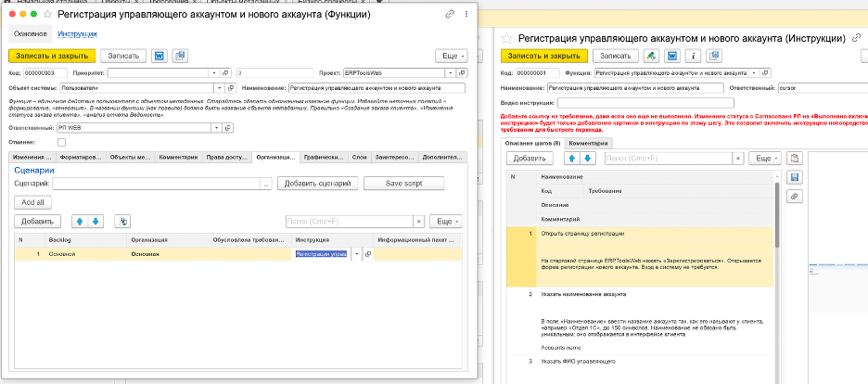Click Записать и закрыть in Инструкции window
The width and height of the screenshot is (868, 384).
(543, 56)
